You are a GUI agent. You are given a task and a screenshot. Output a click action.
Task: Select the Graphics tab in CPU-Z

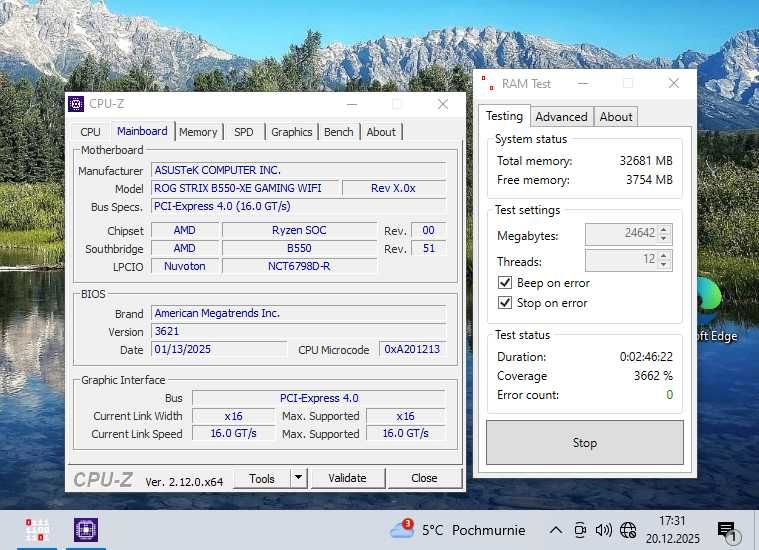[x=291, y=132]
